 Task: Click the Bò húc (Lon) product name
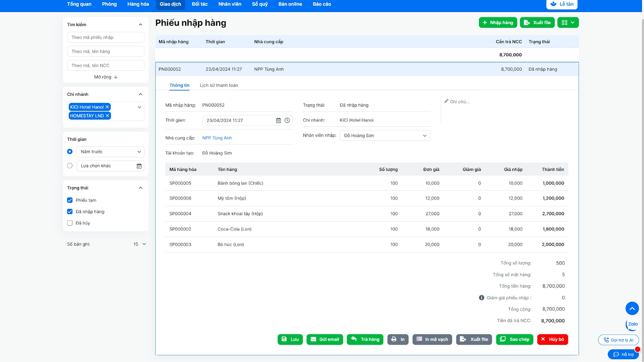click(231, 245)
